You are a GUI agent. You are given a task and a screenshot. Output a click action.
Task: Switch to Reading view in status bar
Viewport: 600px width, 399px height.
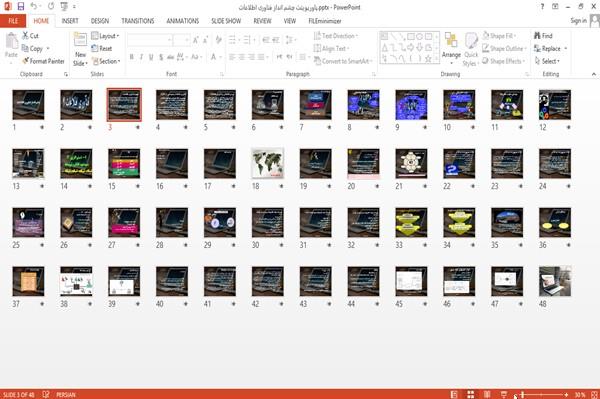[x=487, y=394]
